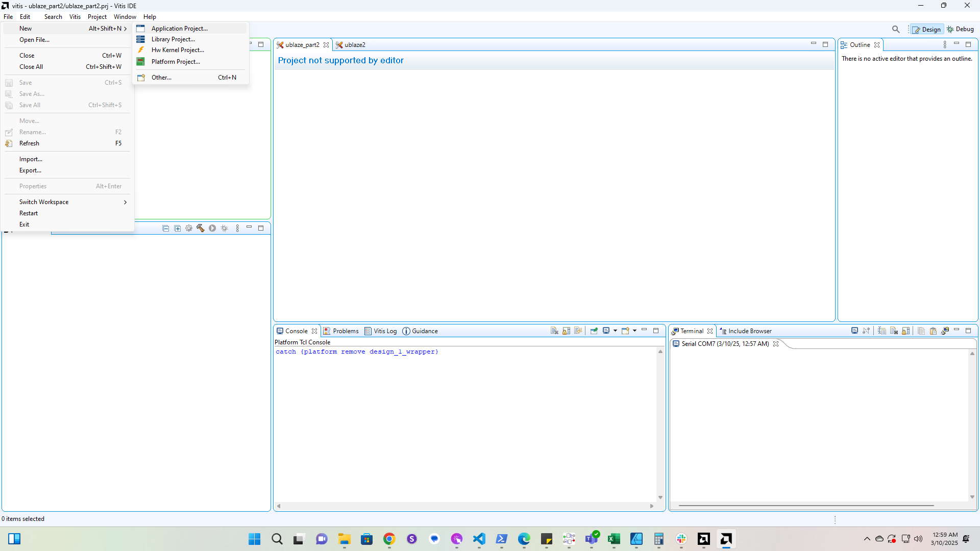Close the Serial COM7 terminal tab
980x551 pixels.
pos(776,344)
